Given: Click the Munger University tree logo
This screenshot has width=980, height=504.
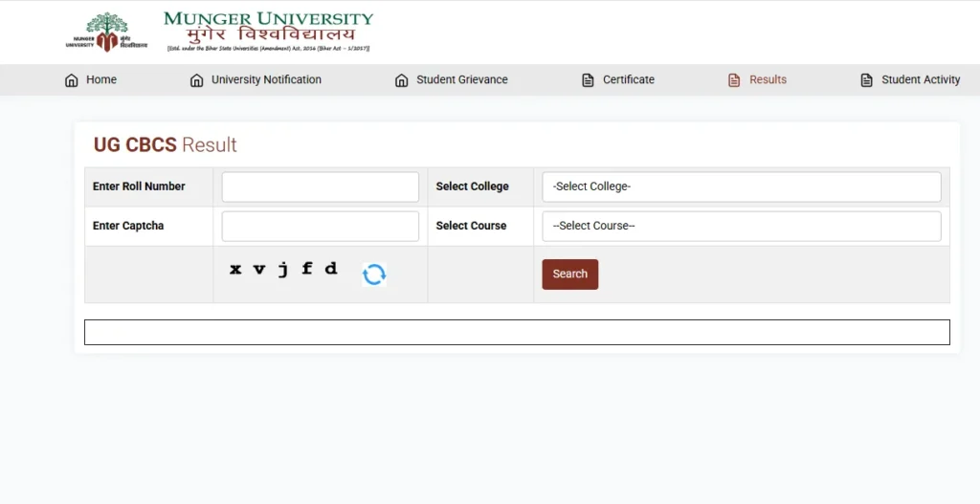Looking at the screenshot, I should coord(106,32).
